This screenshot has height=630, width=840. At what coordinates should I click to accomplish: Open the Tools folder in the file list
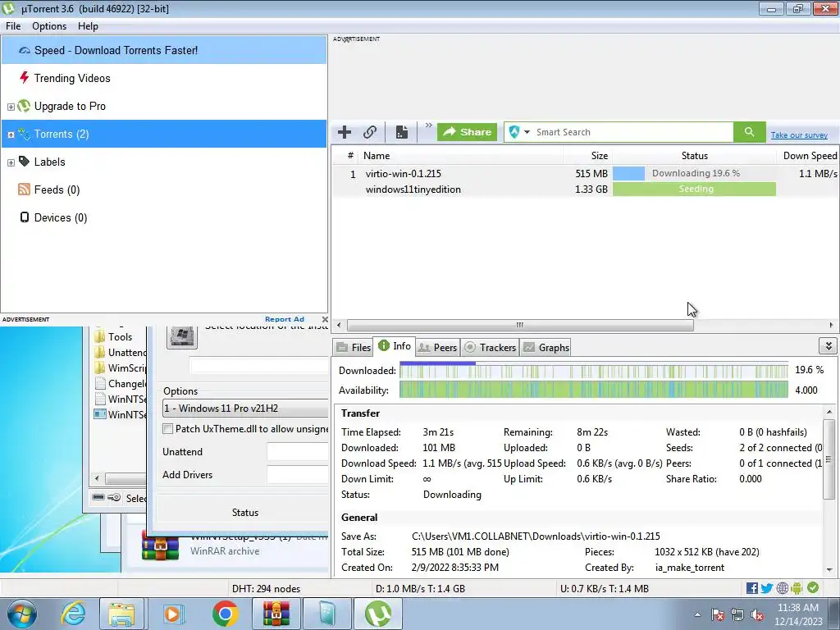tap(113, 337)
